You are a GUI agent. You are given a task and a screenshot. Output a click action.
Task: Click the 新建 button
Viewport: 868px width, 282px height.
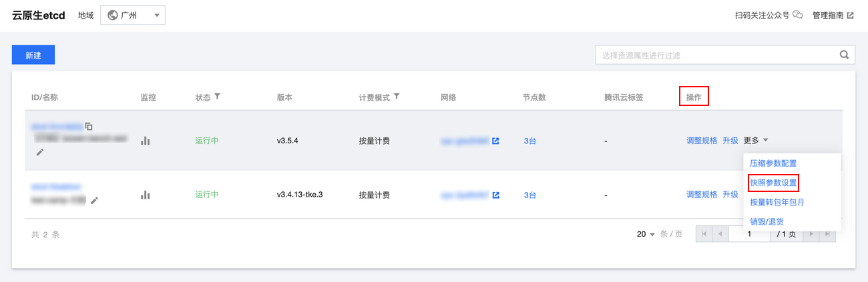[x=33, y=55]
